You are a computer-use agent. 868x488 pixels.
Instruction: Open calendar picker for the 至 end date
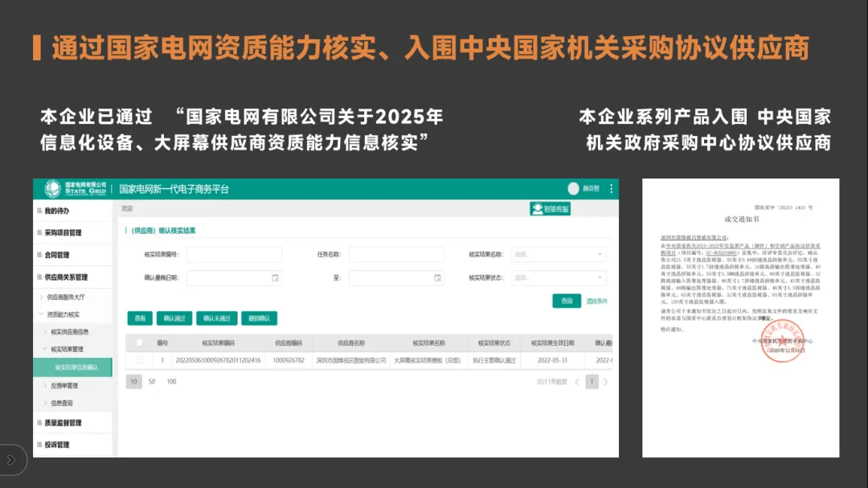tap(437, 278)
